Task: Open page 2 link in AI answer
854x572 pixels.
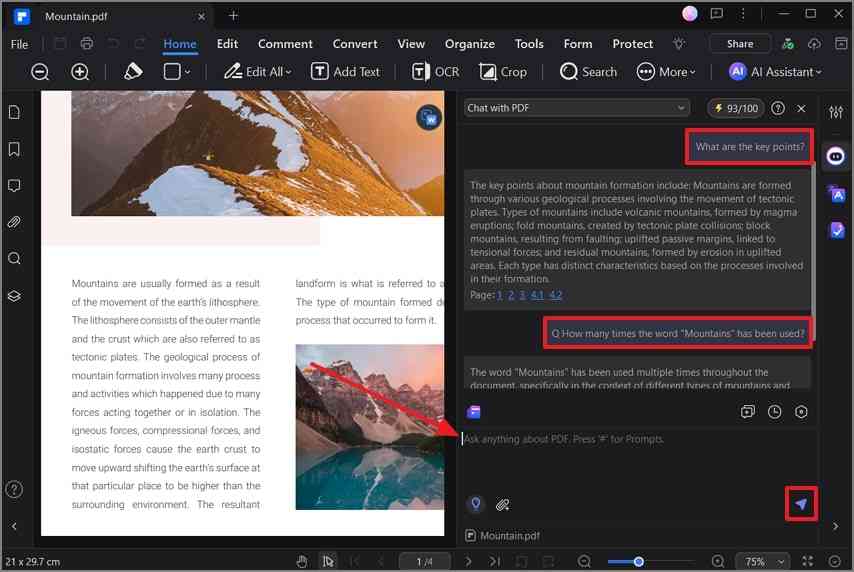Action: pyautogui.click(x=511, y=295)
